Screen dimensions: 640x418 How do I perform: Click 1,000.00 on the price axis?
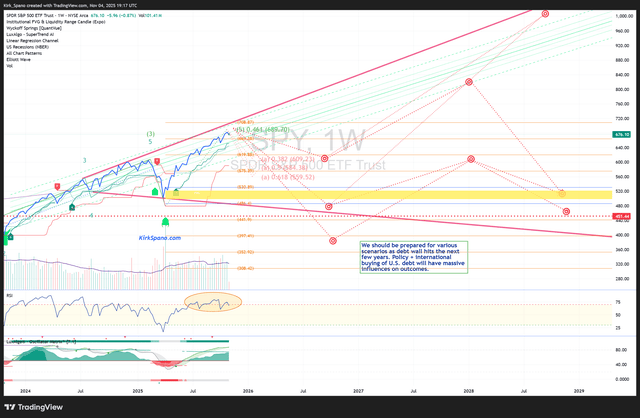point(624,16)
